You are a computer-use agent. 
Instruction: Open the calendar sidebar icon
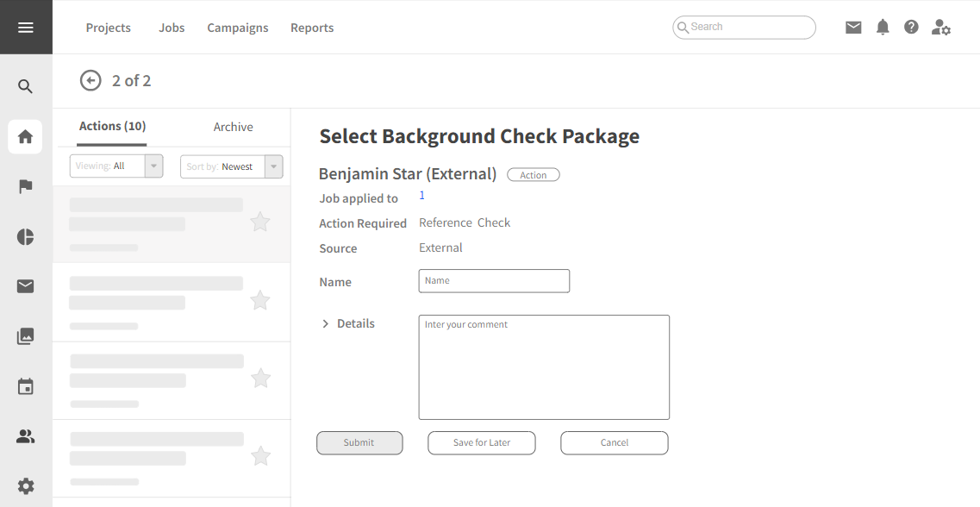tap(26, 387)
